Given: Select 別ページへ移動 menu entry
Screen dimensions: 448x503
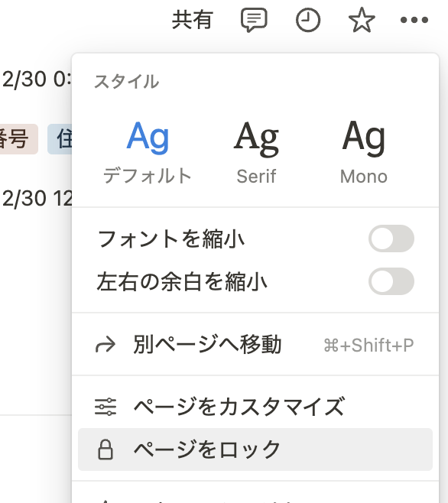Looking at the screenshot, I should pos(255,345).
